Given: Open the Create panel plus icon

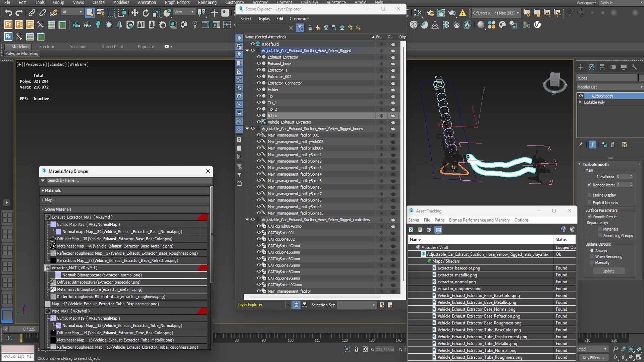Looking at the screenshot, I should coord(581,67).
